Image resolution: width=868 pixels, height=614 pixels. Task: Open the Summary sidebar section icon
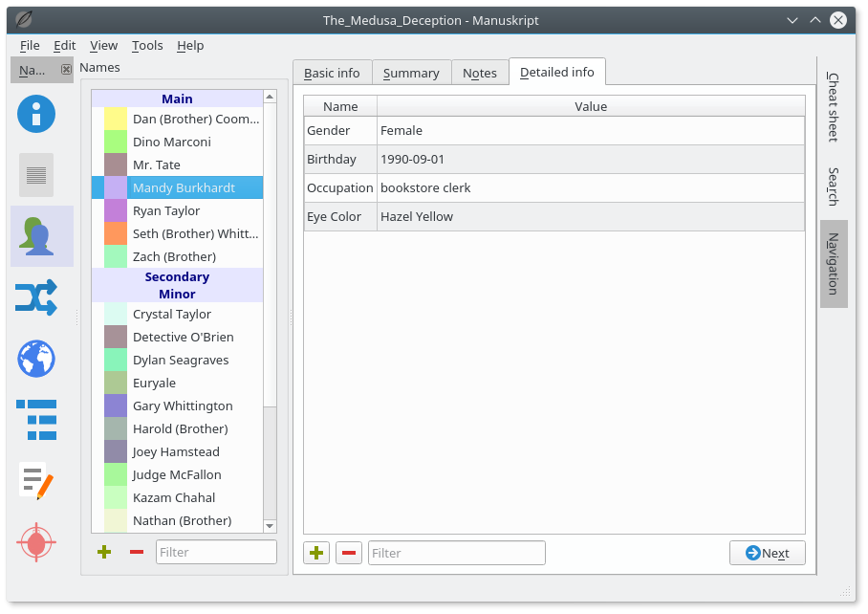(36, 175)
